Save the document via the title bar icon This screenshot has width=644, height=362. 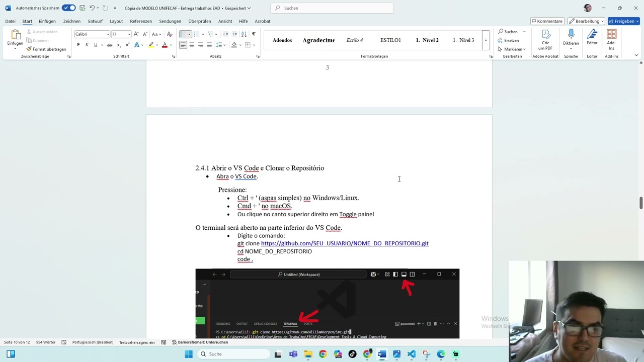(82, 8)
